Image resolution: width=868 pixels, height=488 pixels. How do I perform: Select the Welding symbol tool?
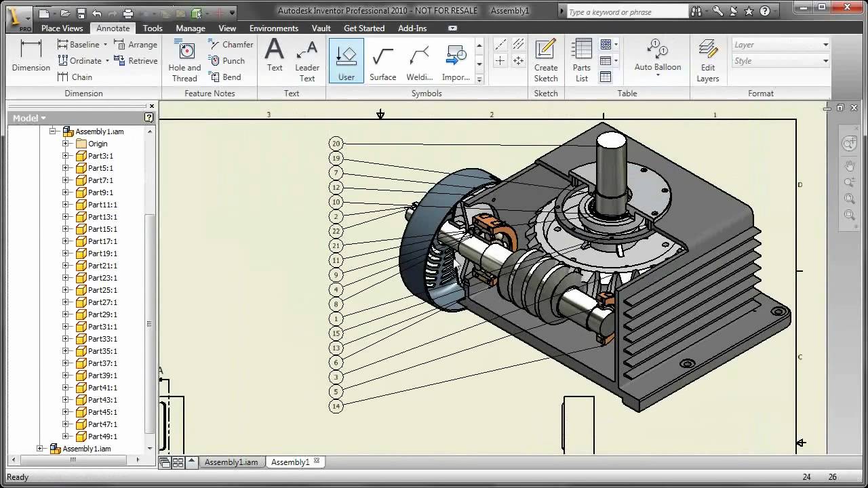(x=420, y=61)
